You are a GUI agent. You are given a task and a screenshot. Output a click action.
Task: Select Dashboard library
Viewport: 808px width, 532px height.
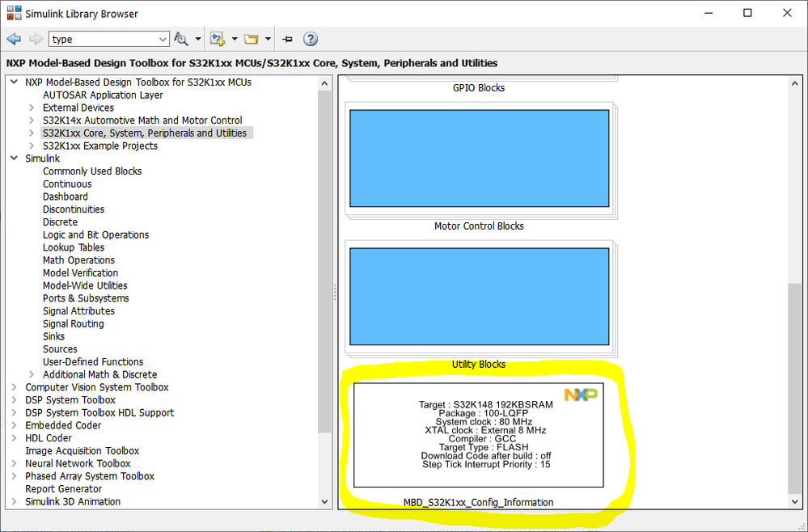point(65,196)
